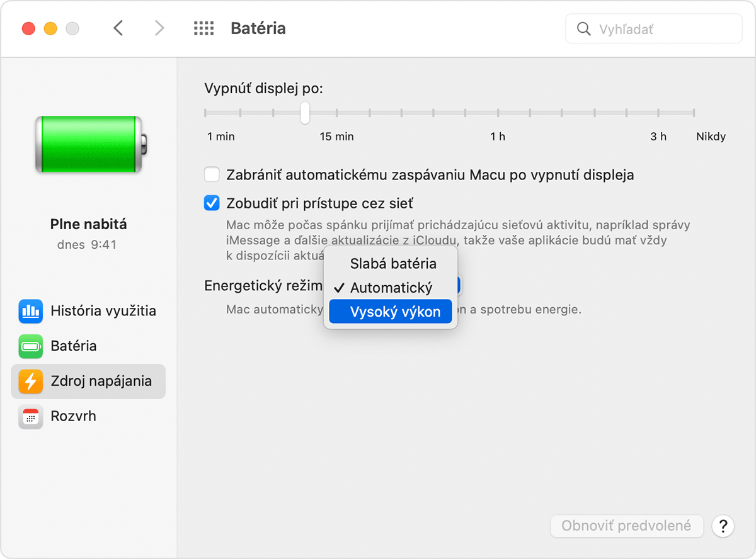Click the Batéria window title
This screenshot has width=756, height=559.
coord(258,28)
